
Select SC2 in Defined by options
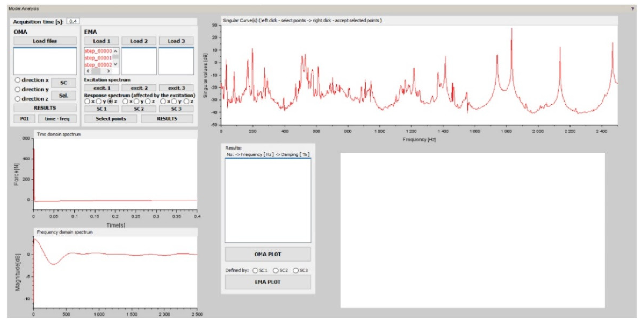275,271
